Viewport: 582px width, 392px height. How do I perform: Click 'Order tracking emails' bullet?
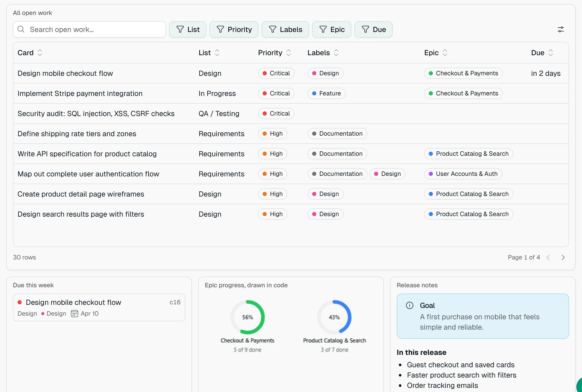[x=442, y=385]
